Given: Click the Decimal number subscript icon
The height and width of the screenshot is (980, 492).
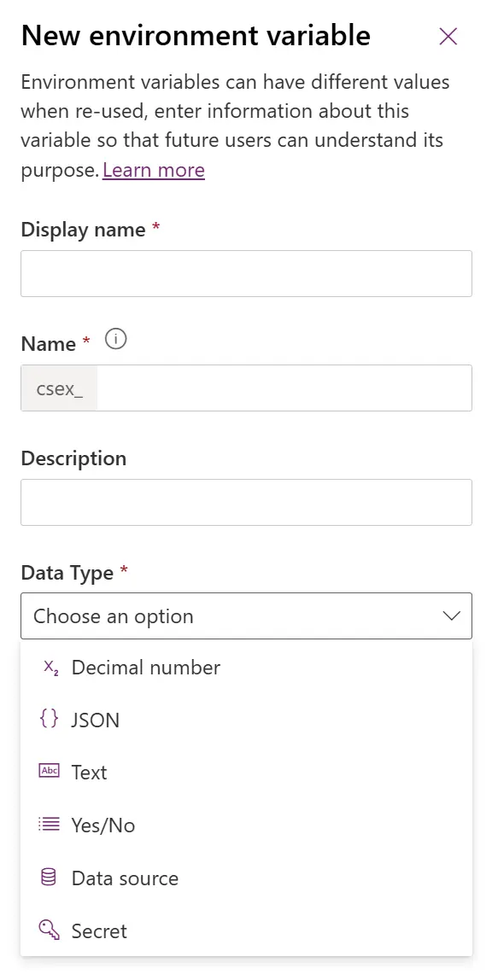Looking at the screenshot, I should (50, 668).
